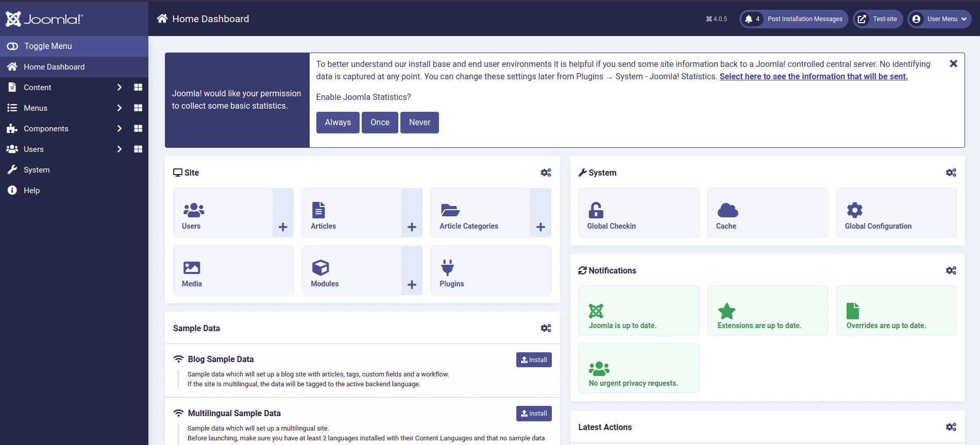Open the Media quick icon tile
Image resolution: width=980 pixels, height=445 pixels.
click(x=233, y=270)
